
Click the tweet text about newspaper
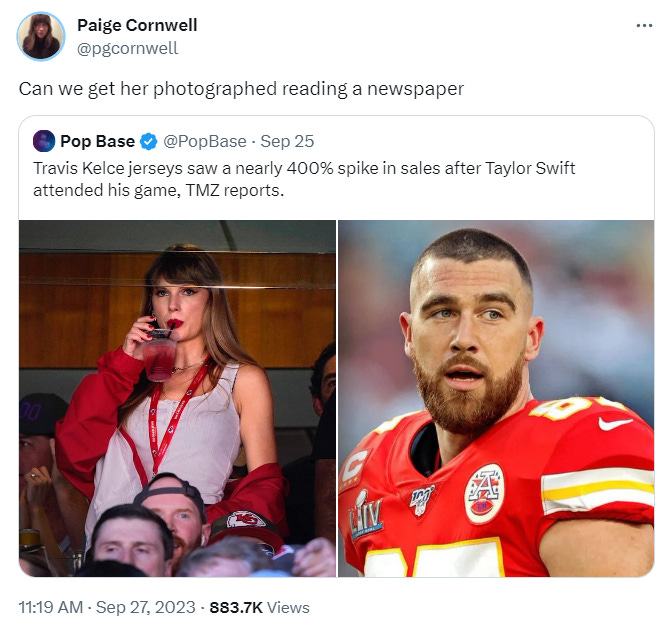coord(241,89)
